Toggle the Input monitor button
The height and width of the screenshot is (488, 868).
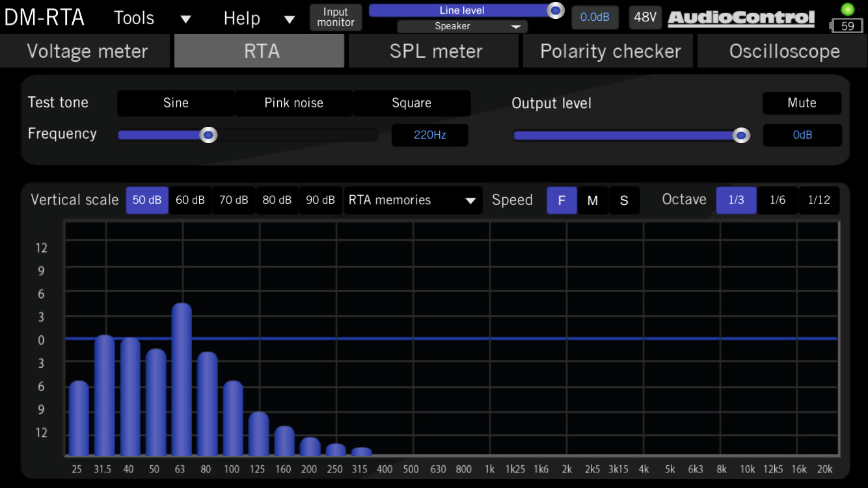point(336,17)
